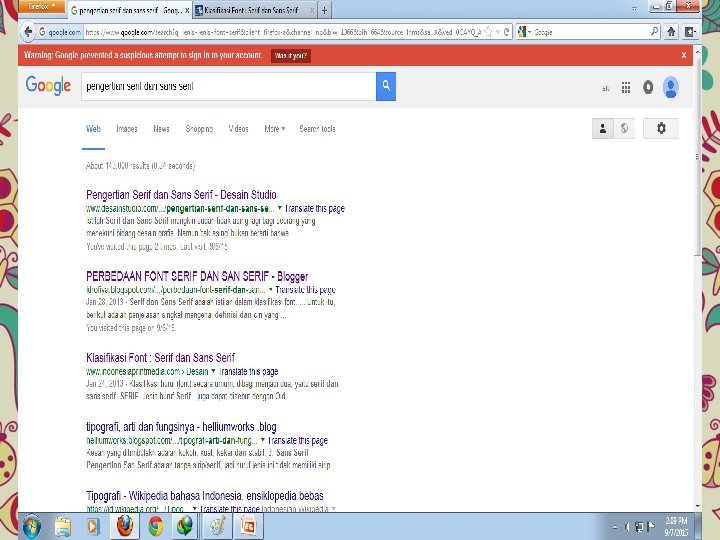Expand the More search dropdown

click(x=275, y=129)
